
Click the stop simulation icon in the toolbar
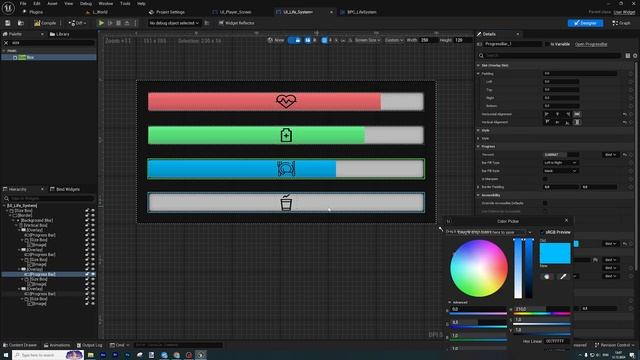tap(118, 23)
